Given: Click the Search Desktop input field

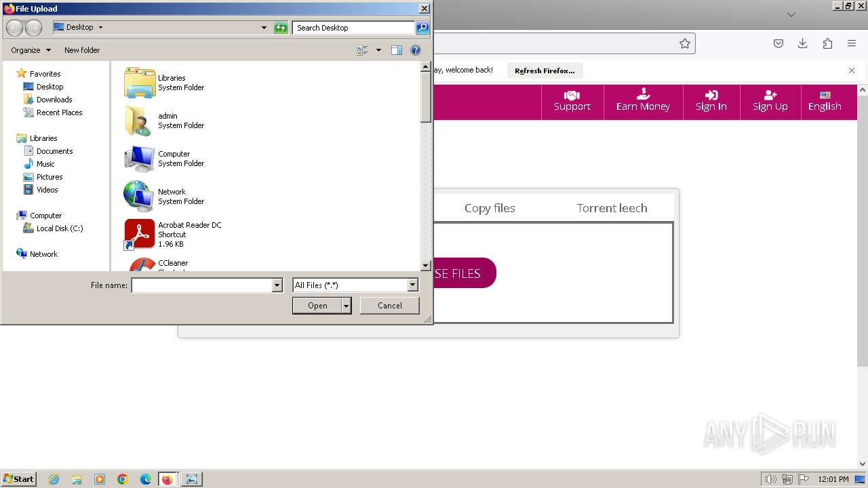Looking at the screenshot, I should point(354,28).
